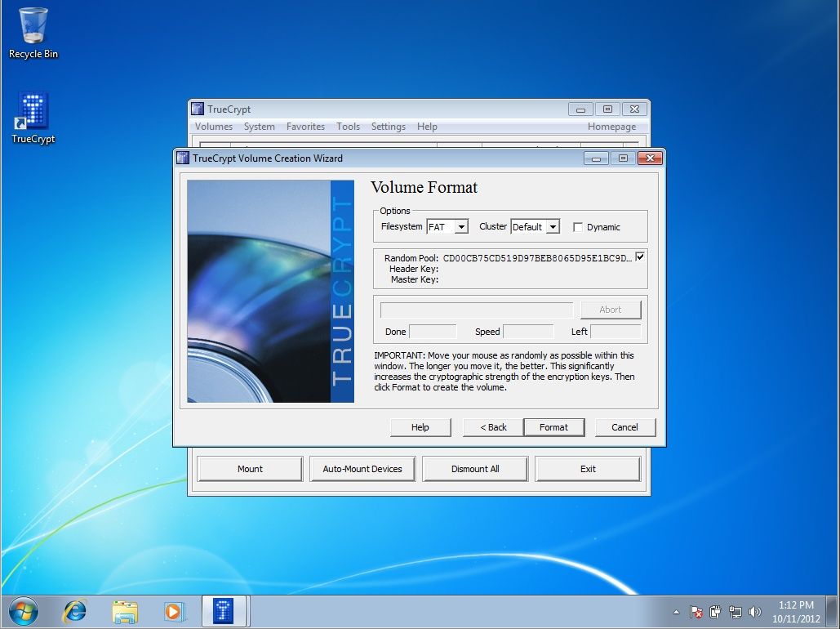Screen dimensions: 840x629
Task: Go back with the < Back button
Action: click(x=493, y=427)
